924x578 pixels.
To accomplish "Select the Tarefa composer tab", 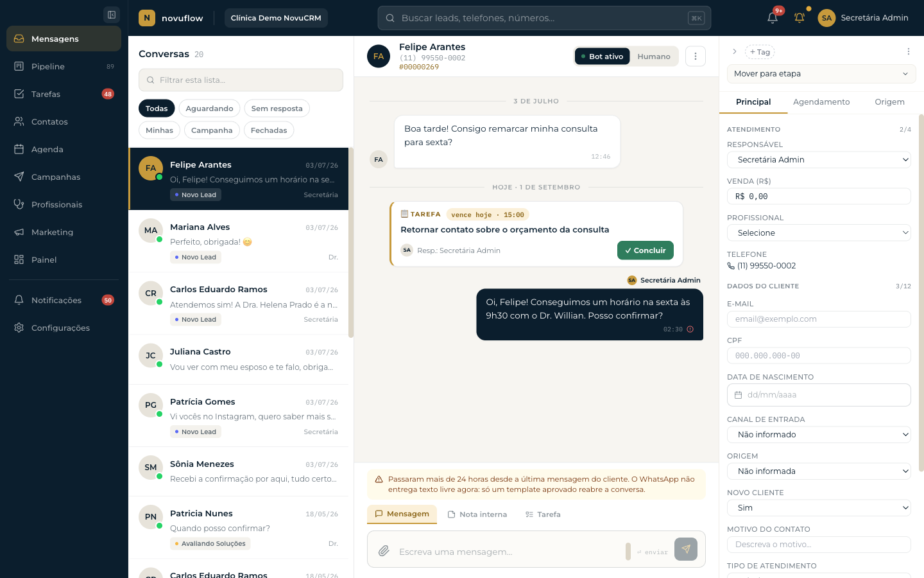I will [543, 514].
